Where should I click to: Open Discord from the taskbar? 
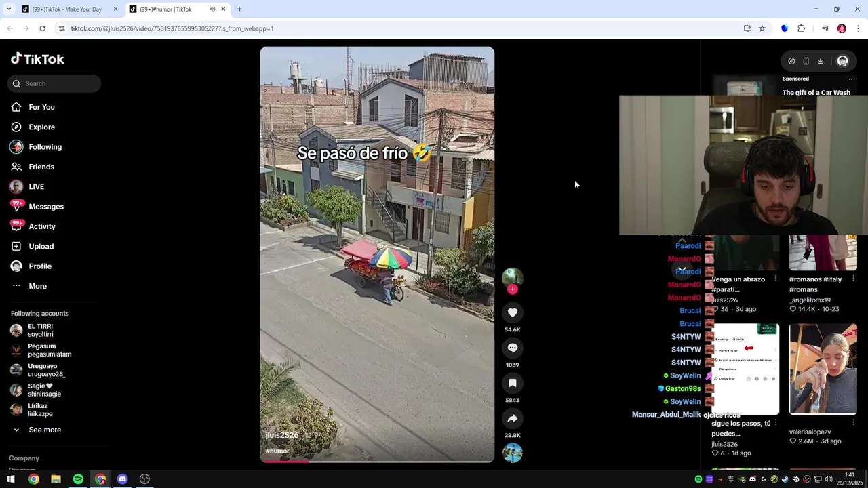tap(122, 479)
